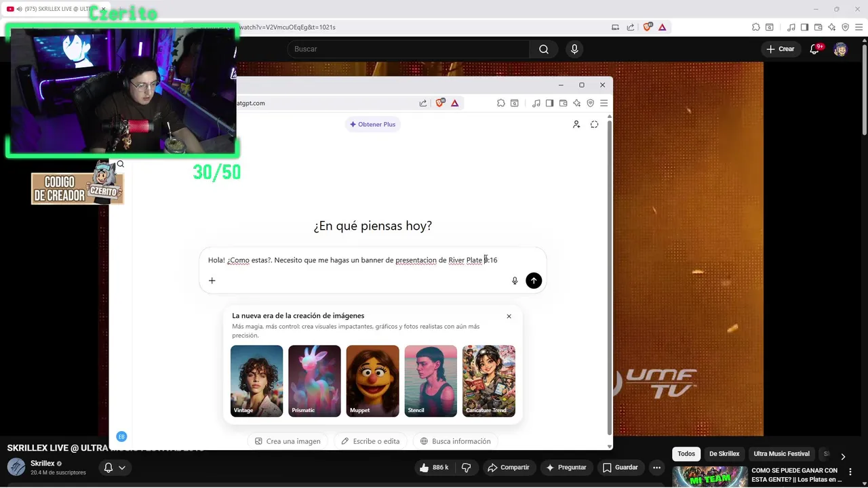The image size is (868, 488).
Task: Select the Caricature Trend style thumbnail
Action: [x=488, y=381]
